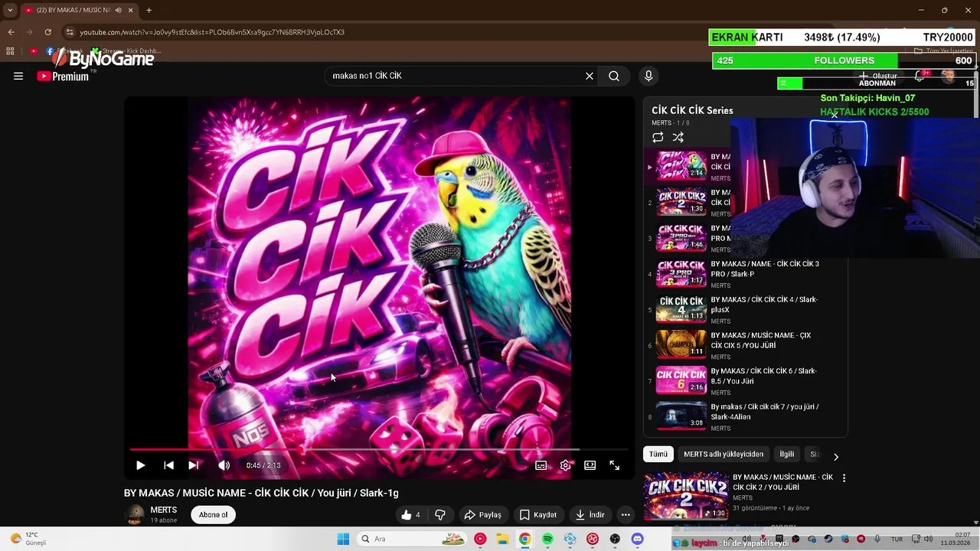Open the three-dot more actions menu under video
Viewport: 980px width, 551px height.
coord(626,515)
